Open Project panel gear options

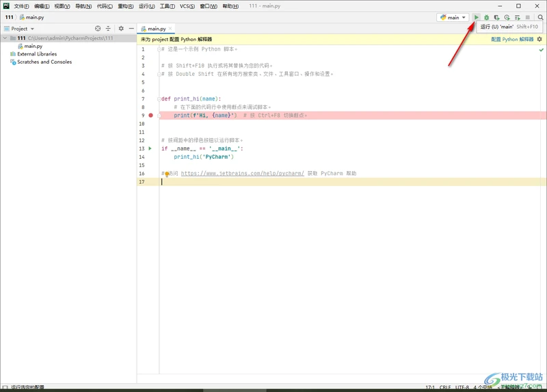pyautogui.click(x=121, y=29)
